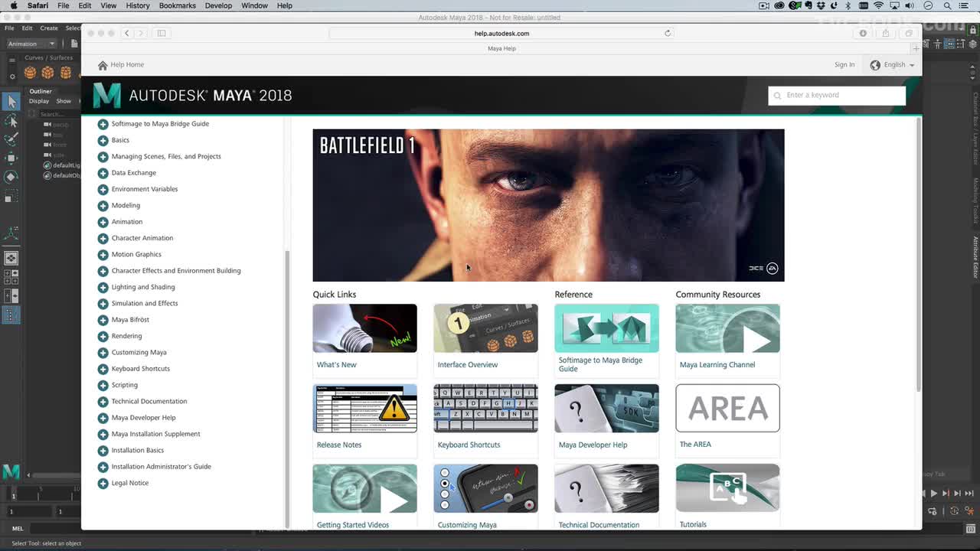Click the search magnifier icon in keyword box

tap(778, 96)
